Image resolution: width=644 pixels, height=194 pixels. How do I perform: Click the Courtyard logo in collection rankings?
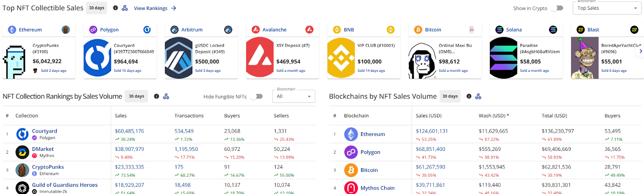point(23,134)
